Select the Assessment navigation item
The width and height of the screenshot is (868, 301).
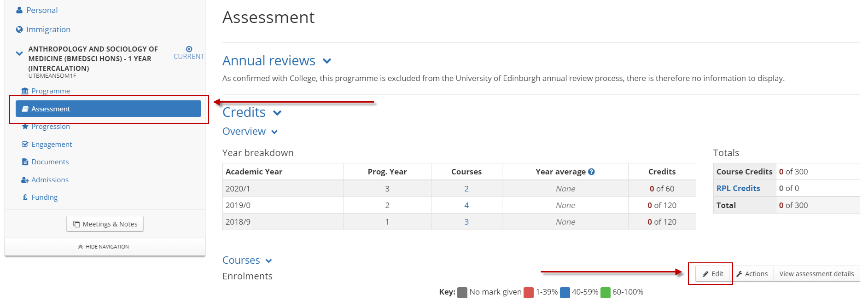(x=108, y=109)
